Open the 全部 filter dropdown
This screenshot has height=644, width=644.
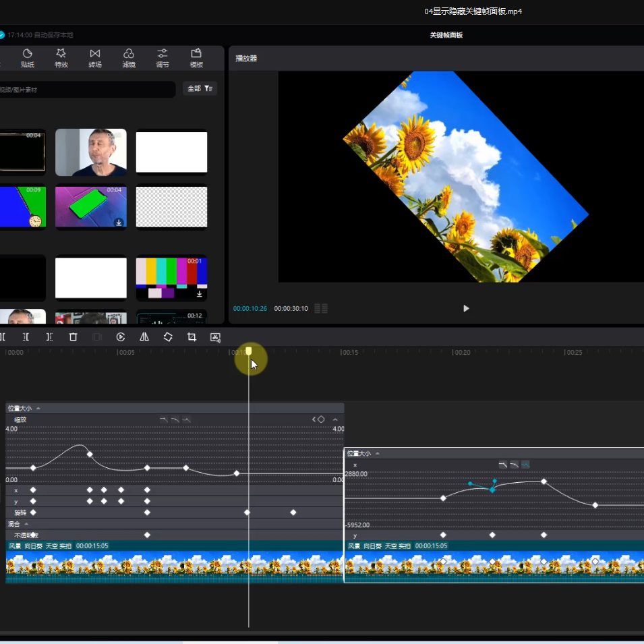tap(200, 88)
